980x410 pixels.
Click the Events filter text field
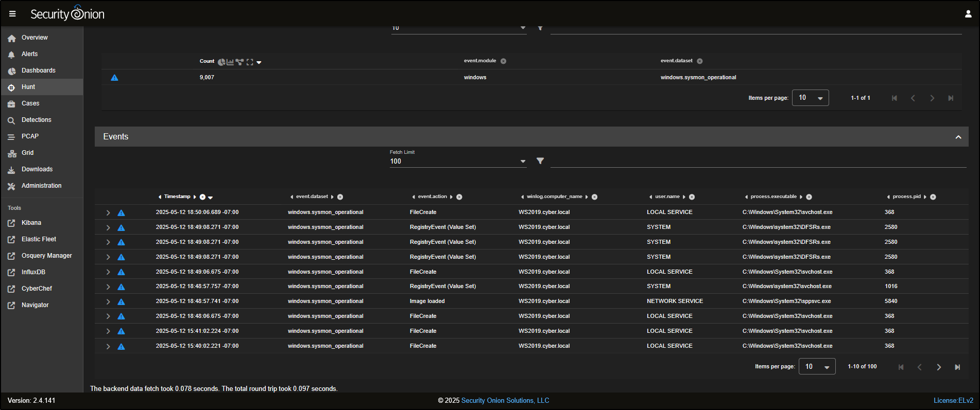pyautogui.click(x=757, y=161)
